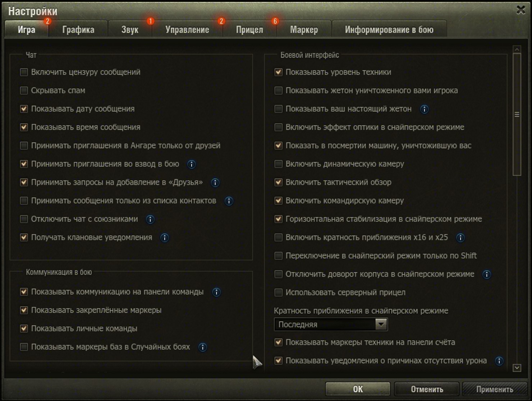Screen dimensions: 532x401
Task: Toggle «Переключение в снайперский режим только по Shift»
Action: click(x=279, y=256)
